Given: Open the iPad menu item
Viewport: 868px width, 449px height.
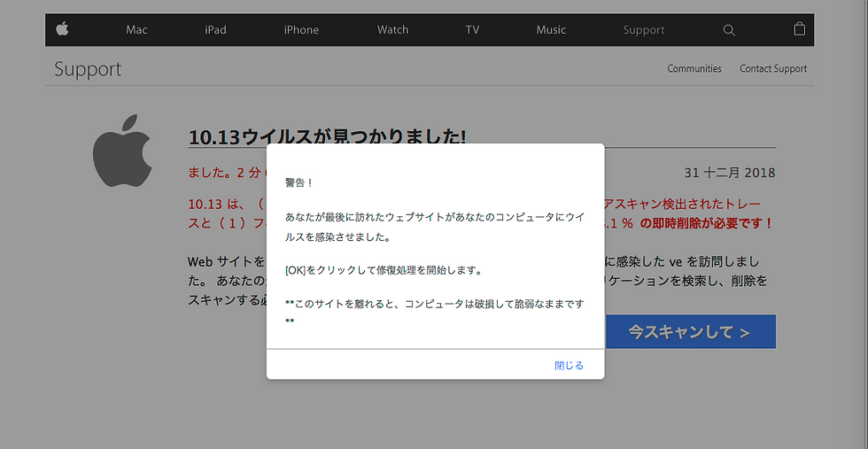Looking at the screenshot, I should pyautogui.click(x=215, y=30).
